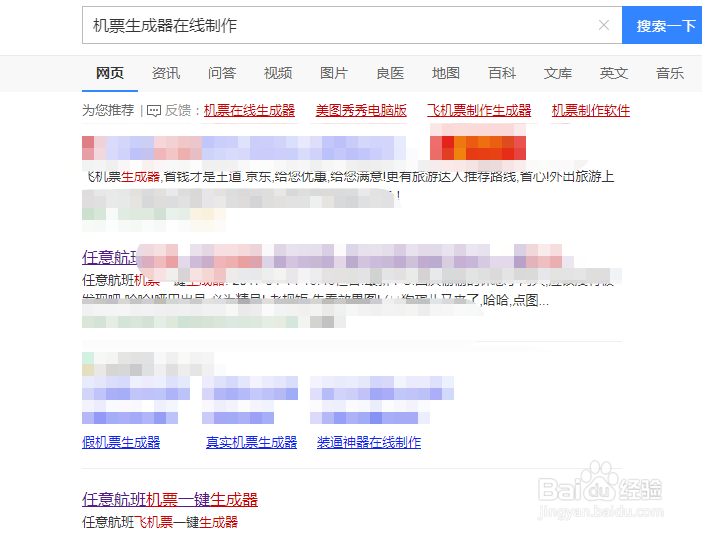This screenshot has width=702, height=536.
Task: Open suggested search 机票在线生成器
Action: [249, 110]
